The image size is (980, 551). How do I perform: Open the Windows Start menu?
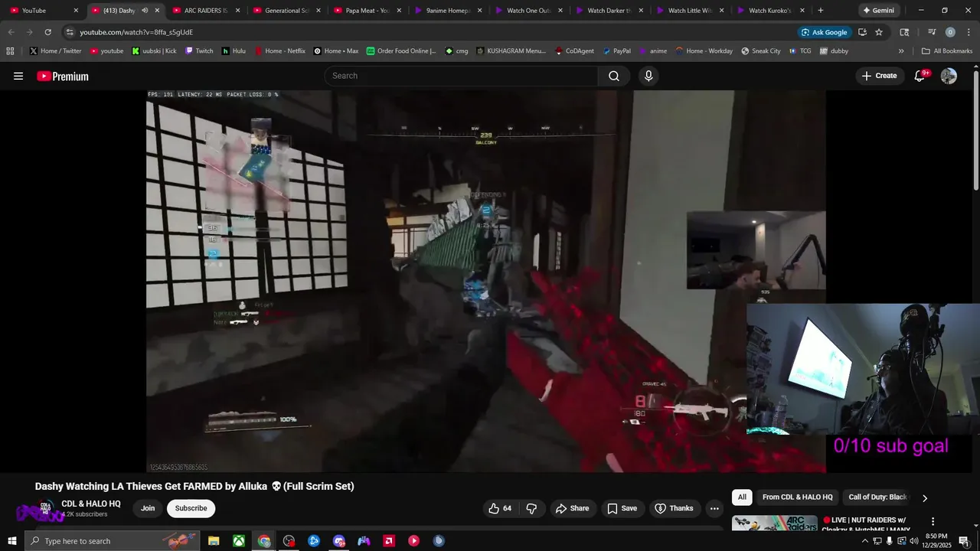click(x=11, y=541)
